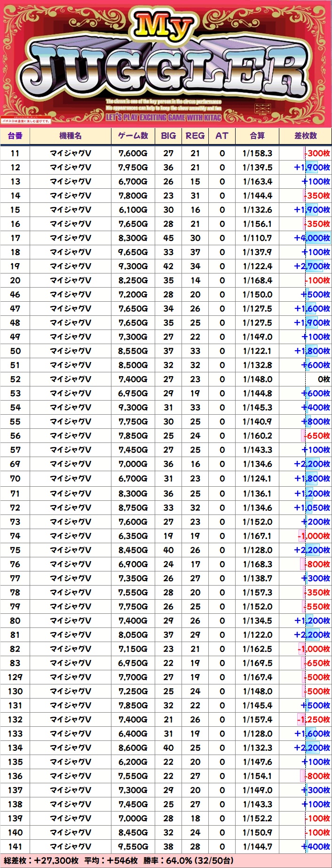Image resolution: width=332 pixels, height=868 pixels.
Task: Select the 1/144.7 combined value
Action: click(x=257, y=846)
